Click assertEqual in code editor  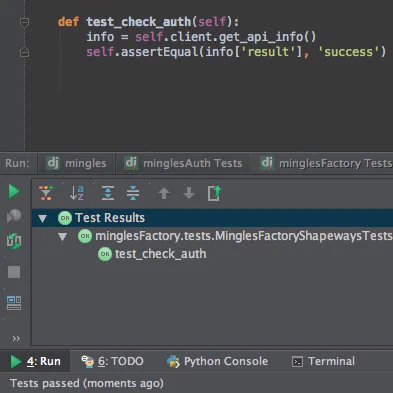(160, 52)
